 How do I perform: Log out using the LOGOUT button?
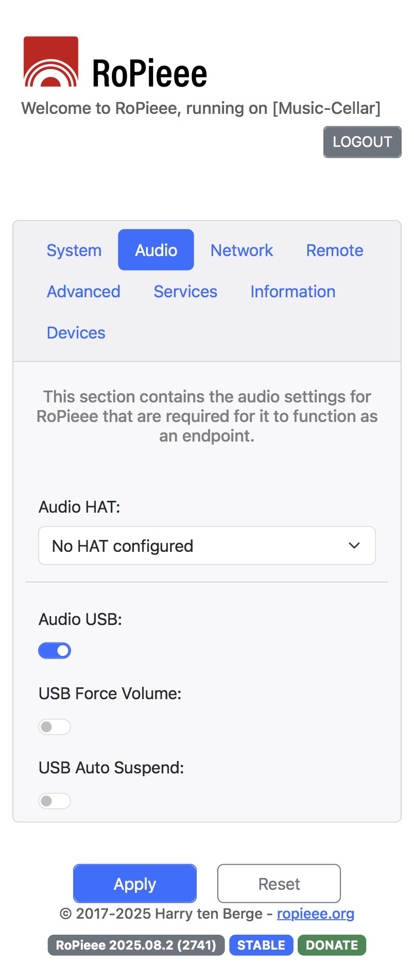pos(362,142)
